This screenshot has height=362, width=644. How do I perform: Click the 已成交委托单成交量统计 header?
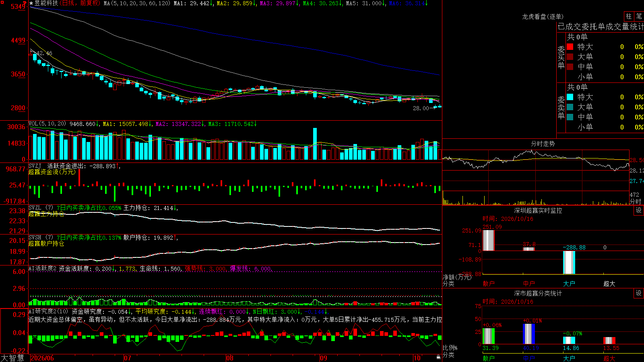(601, 27)
